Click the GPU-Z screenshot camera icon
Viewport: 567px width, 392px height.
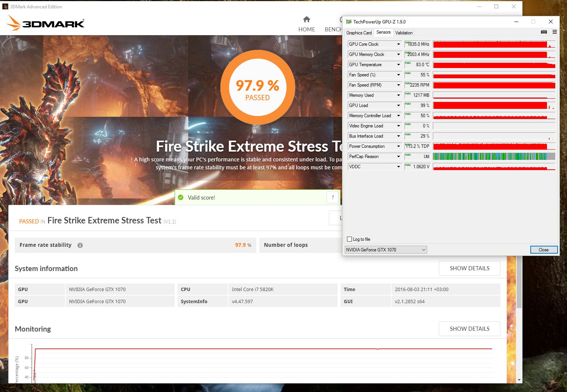tap(544, 32)
